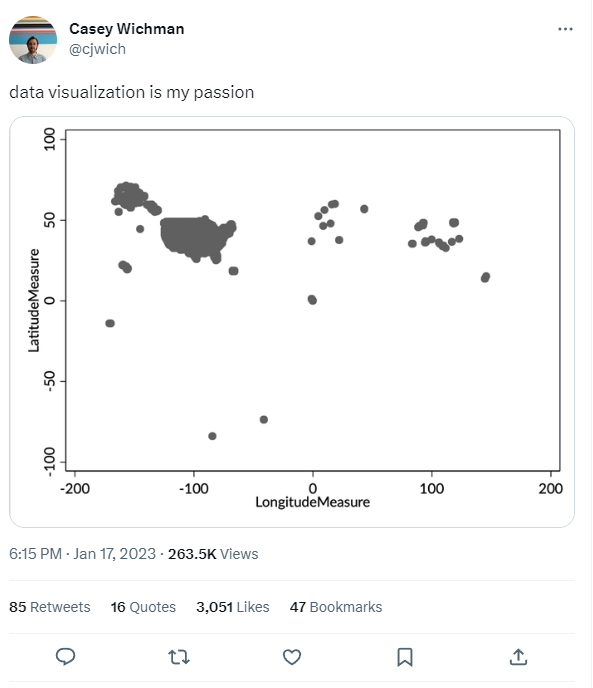The height and width of the screenshot is (688, 593).
Task: Click the 6:15 PM Jan 17, 2023 timestamp
Action: tap(83, 554)
